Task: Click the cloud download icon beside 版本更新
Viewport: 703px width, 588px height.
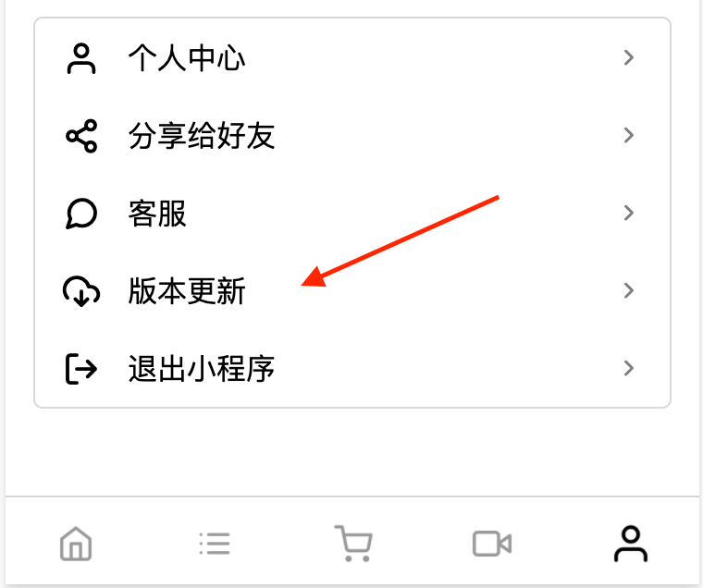Action: click(81, 291)
